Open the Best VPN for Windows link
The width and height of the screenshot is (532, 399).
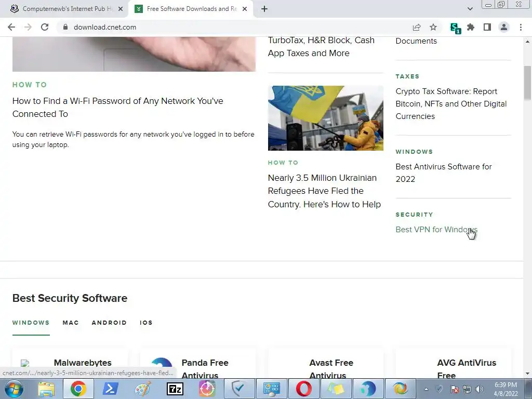436,229
